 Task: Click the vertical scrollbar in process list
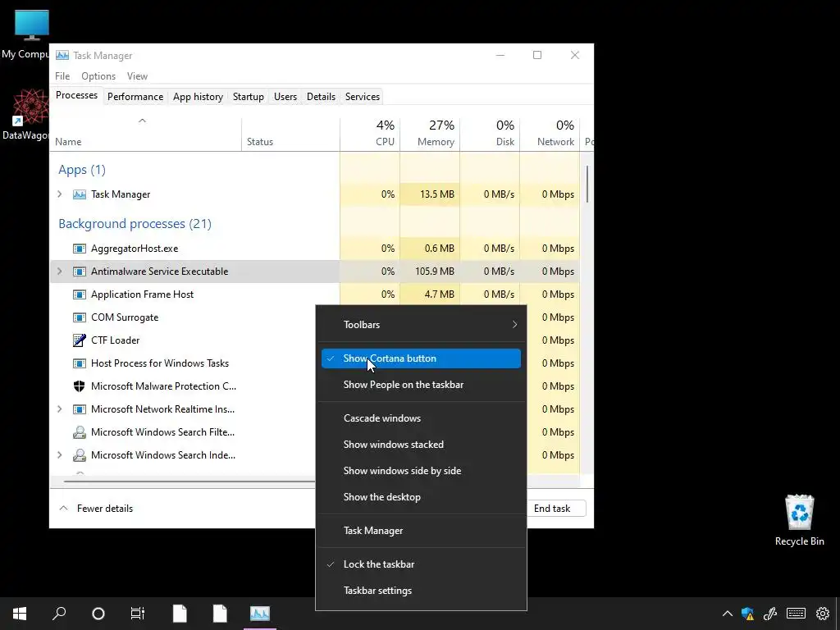587,185
